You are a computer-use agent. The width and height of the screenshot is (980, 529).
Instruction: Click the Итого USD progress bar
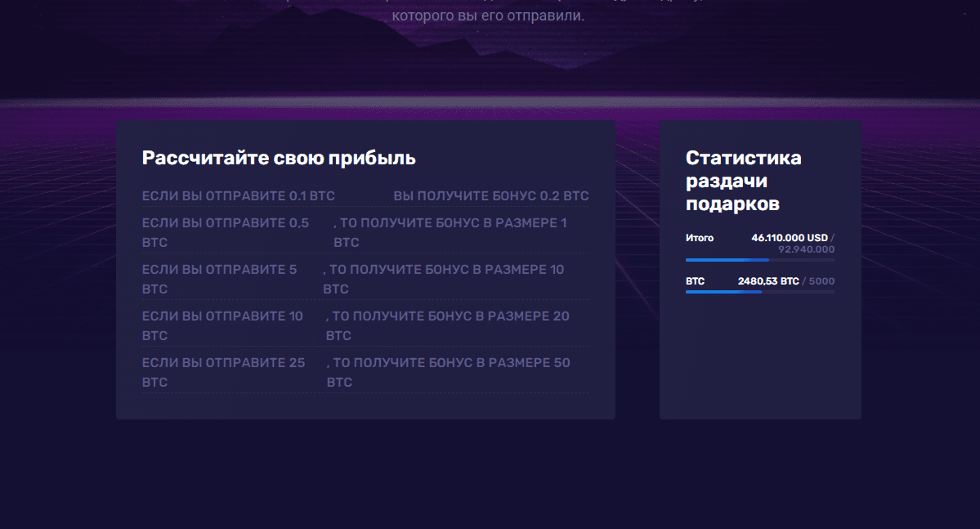760,259
